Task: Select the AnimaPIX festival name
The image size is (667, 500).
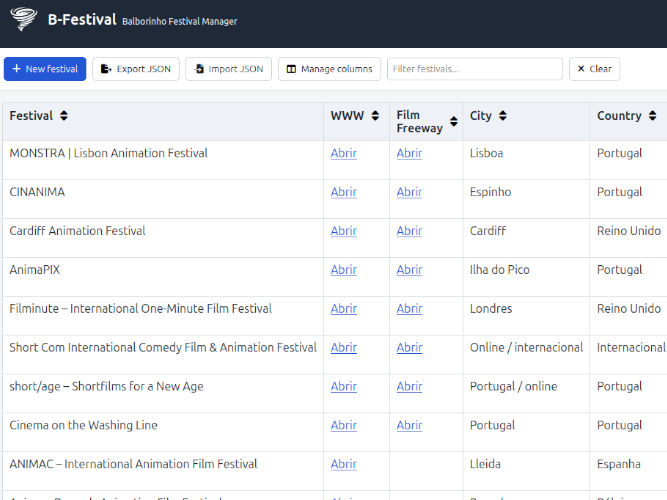Action: pos(35,270)
